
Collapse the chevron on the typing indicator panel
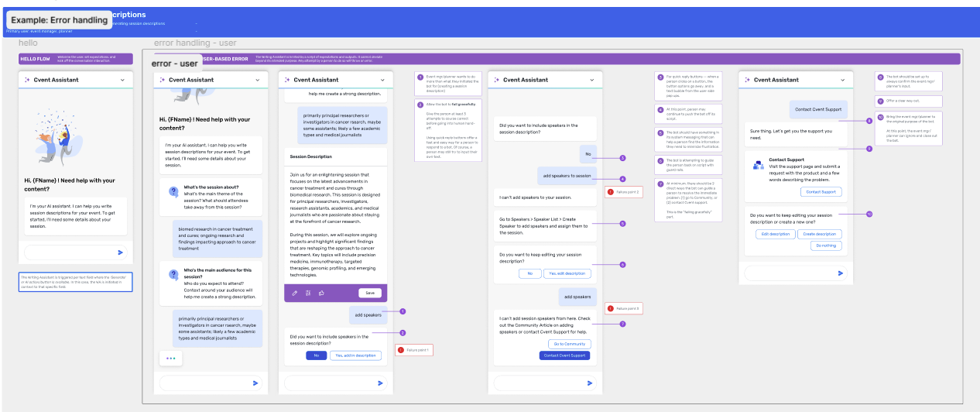[x=258, y=80]
